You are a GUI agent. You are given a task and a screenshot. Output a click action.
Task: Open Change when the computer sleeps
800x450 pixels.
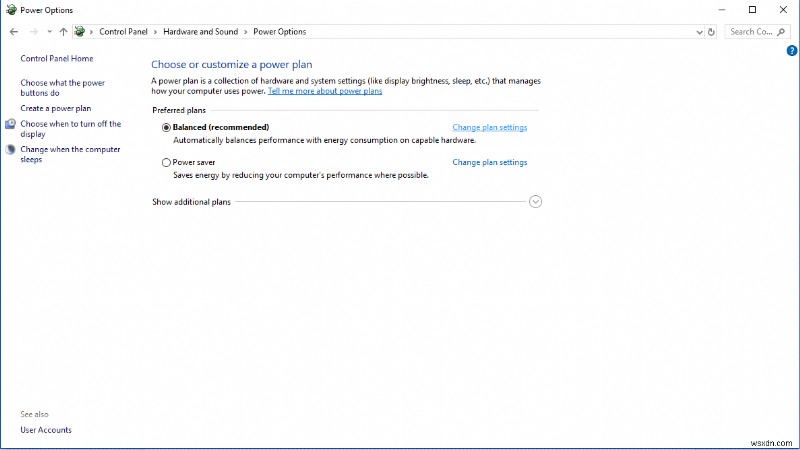point(70,154)
